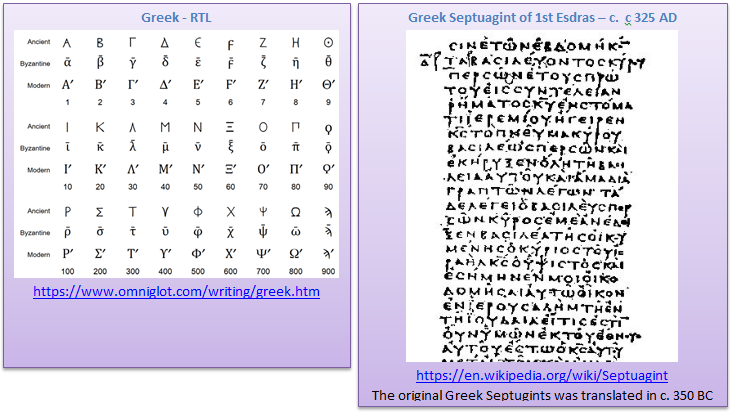
Task: Click Ancient letter Μ for value 40
Action: pyautogui.click(x=165, y=127)
